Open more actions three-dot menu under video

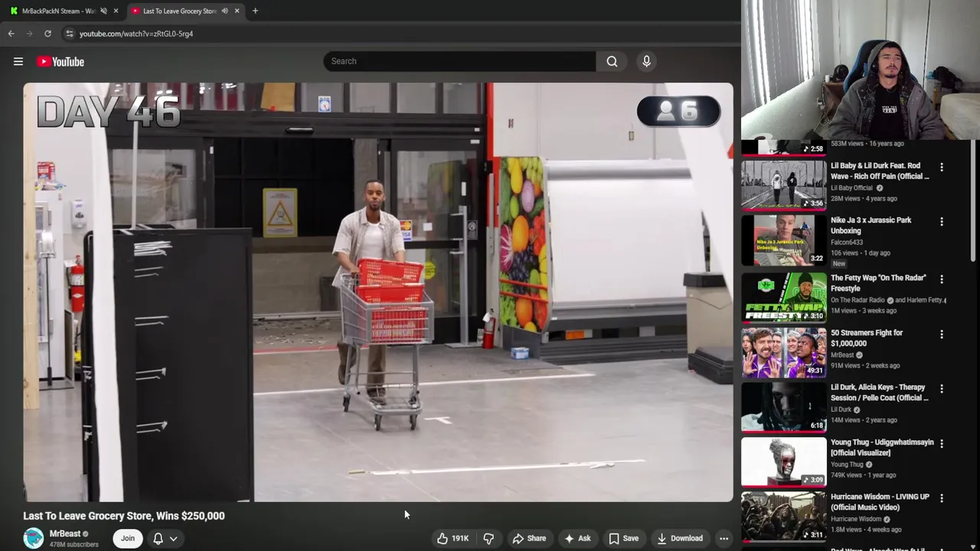[x=724, y=538]
